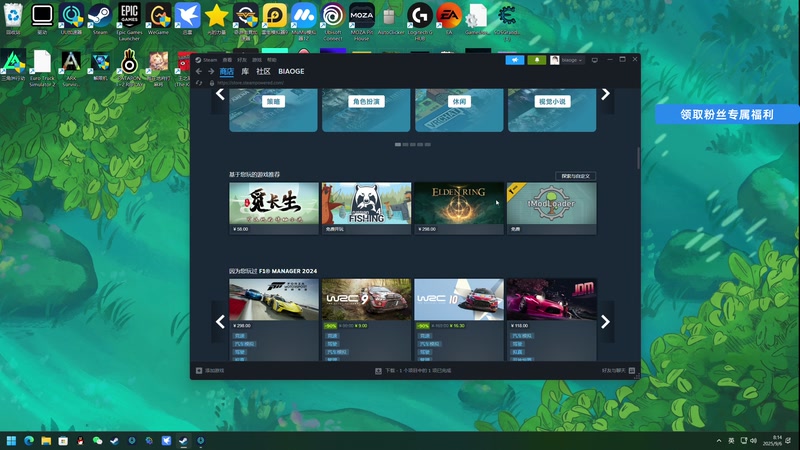Open Logitech G HUB desktop shortcut
The width and height of the screenshot is (800, 450).
click(420, 21)
